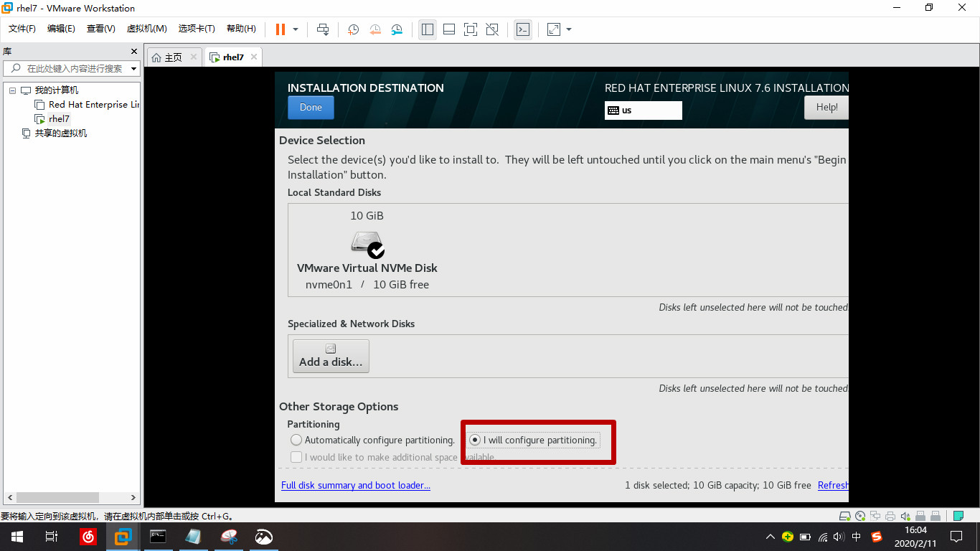Open the 查看(V) menu

point(101,29)
